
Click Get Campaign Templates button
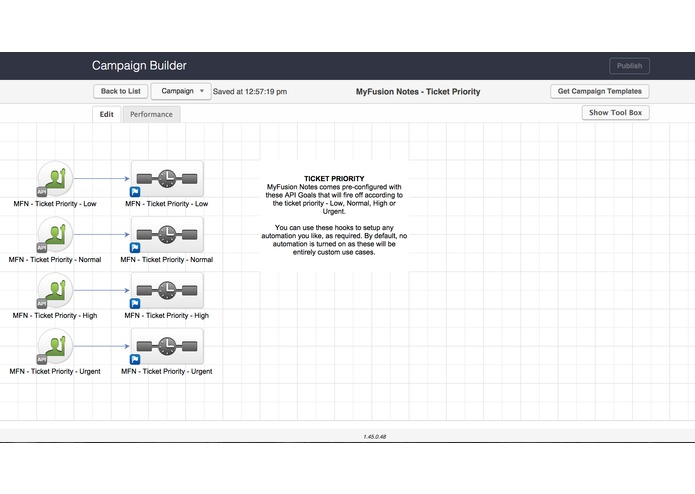click(600, 91)
